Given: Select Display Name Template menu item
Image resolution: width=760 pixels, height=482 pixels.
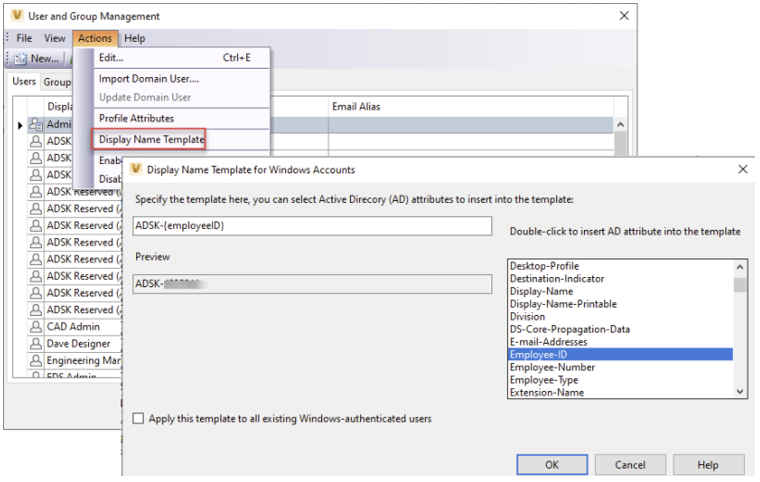Looking at the screenshot, I should click(151, 140).
